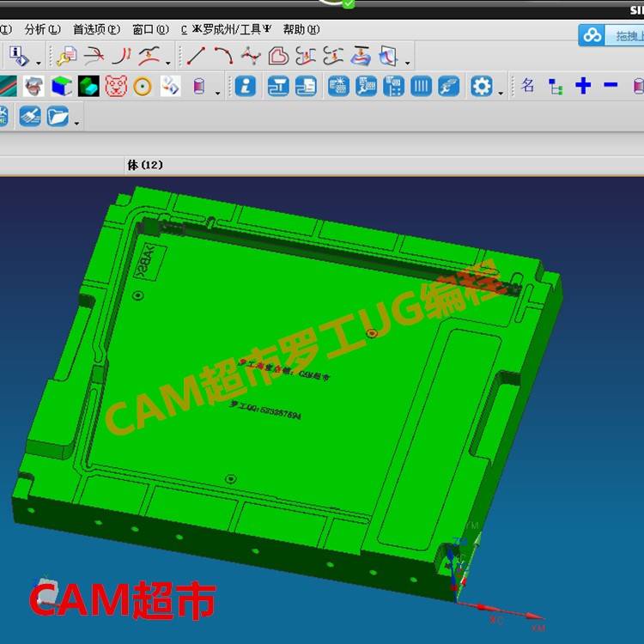Screen dimensions: 644x644
Task: Open the blue information icon
Action: pyautogui.click(x=246, y=86)
